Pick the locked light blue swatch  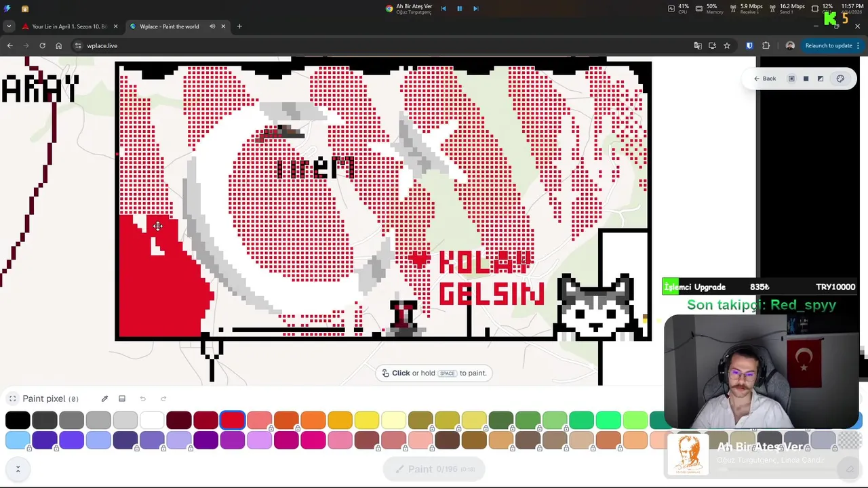[18, 441]
